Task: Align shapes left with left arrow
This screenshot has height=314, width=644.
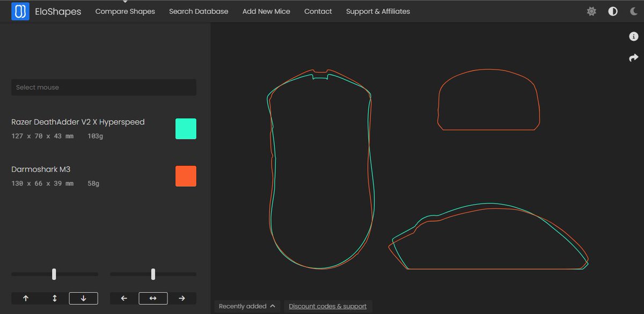Action: pyautogui.click(x=123, y=298)
